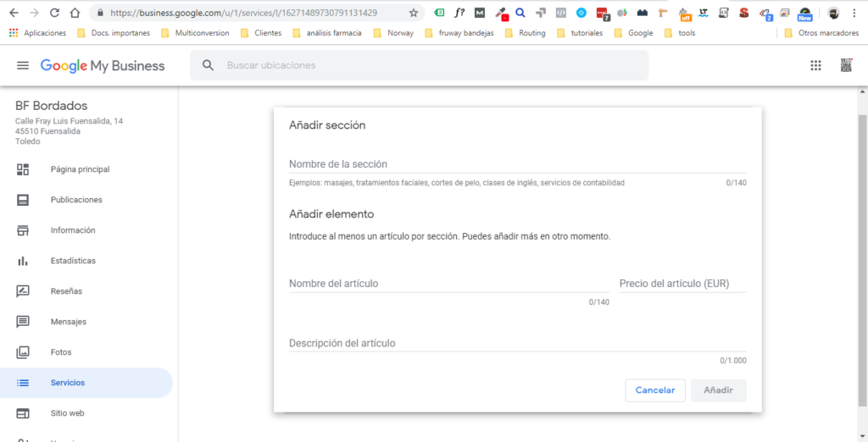Focus the Precio del artículo (EUR) field
This screenshot has width=868, height=442.
pyautogui.click(x=683, y=283)
